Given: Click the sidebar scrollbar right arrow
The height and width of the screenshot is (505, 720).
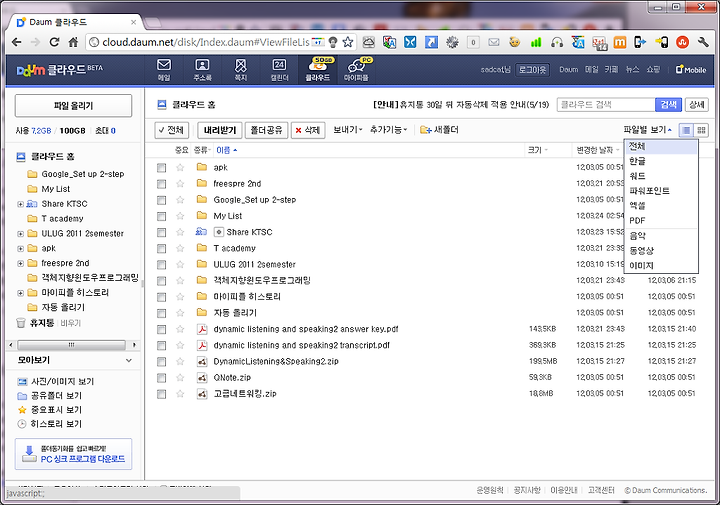Looking at the screenshot, I should click(134, 345).
